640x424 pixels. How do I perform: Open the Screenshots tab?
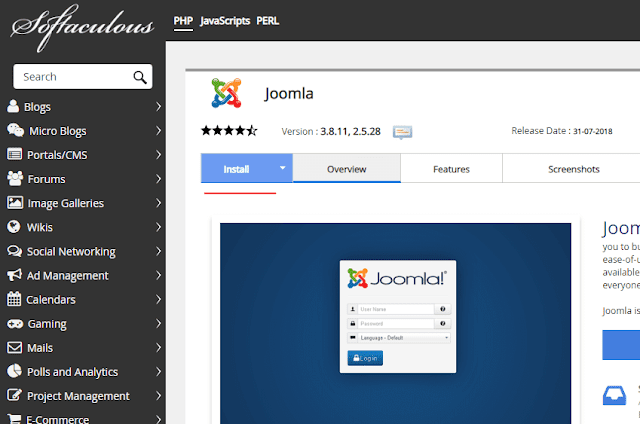tap(573, 169)
